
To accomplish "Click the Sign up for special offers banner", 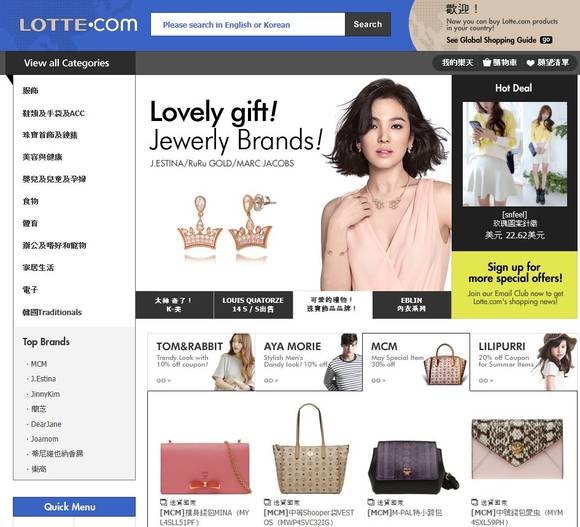I will pyautogui.click(x=515, y=285).
